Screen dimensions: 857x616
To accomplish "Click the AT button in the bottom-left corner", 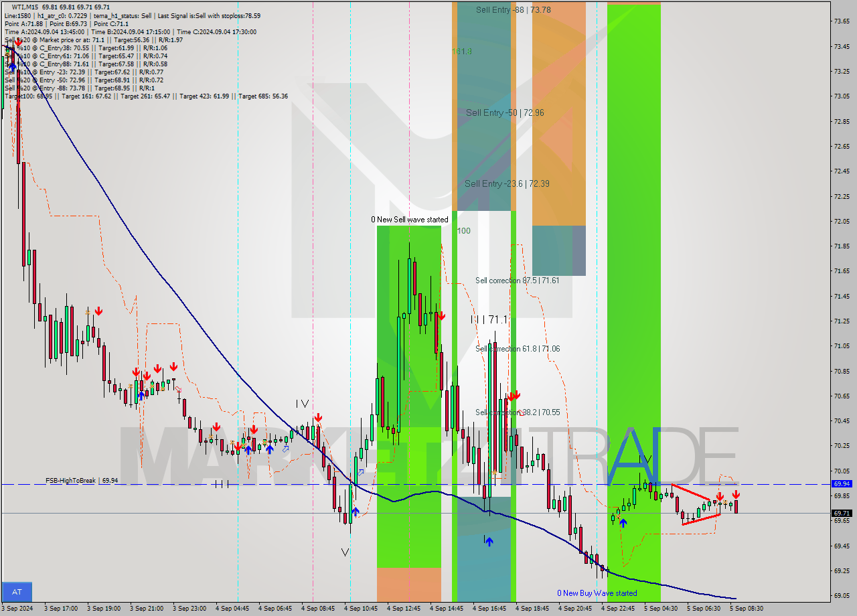I will pyautogui.click(x=16, y=593).
